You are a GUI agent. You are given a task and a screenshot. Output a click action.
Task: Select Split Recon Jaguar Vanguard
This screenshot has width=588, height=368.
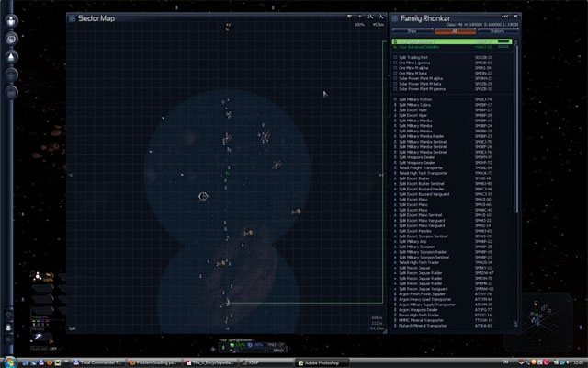(x=452, y=289)
